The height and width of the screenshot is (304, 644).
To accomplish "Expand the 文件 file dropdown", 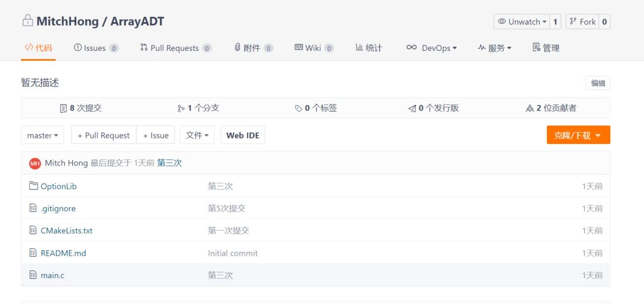I will tap(197, 135).
